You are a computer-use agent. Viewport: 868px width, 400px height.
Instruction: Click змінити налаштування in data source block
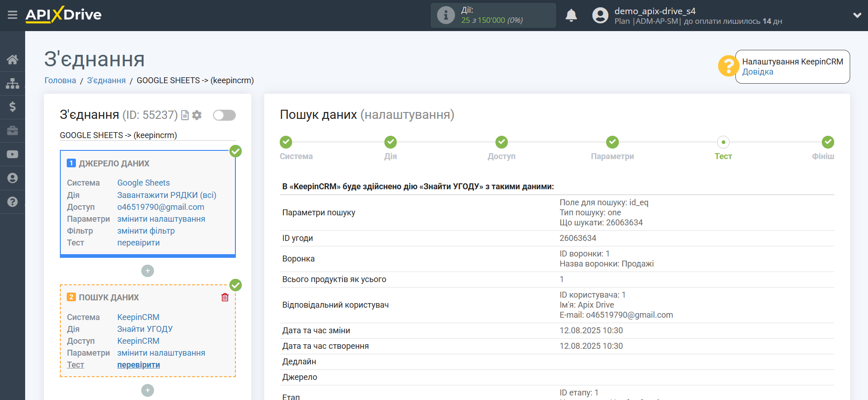tap(161, 219)
